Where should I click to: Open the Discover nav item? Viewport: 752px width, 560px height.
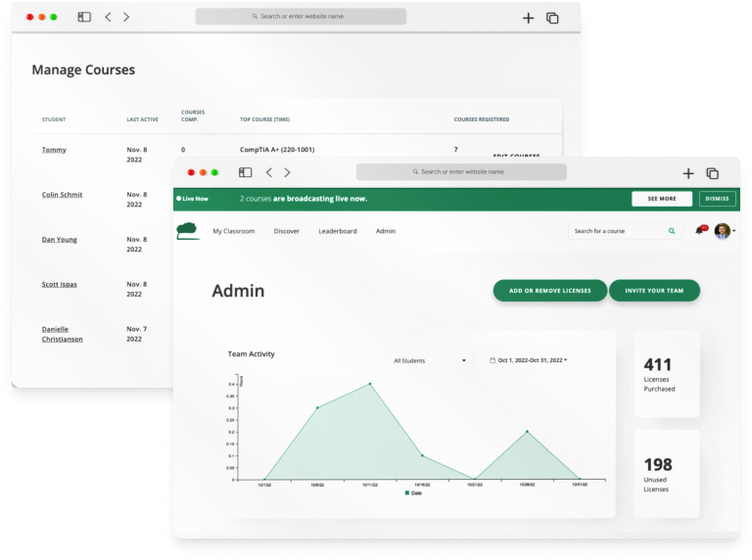[287, 231]
